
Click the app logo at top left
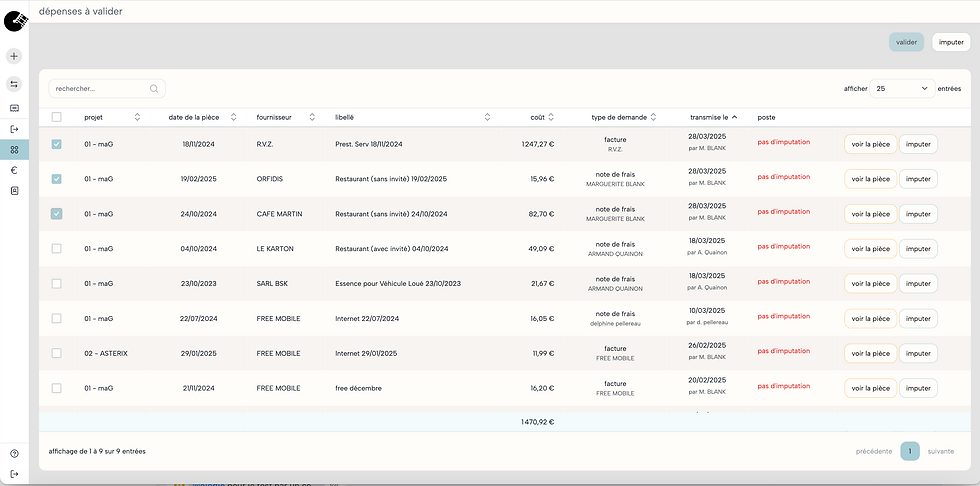click(16, 21)
